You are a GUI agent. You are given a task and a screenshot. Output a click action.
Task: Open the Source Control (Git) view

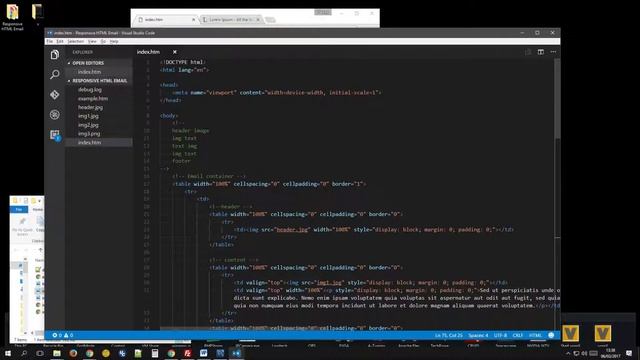click(55, 95)
